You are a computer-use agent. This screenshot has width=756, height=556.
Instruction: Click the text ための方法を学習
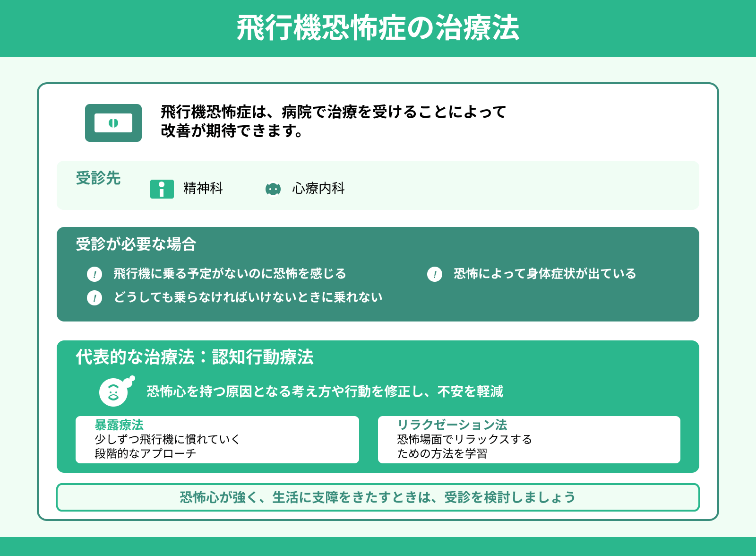pyautogui.click(x=442, y=453)
